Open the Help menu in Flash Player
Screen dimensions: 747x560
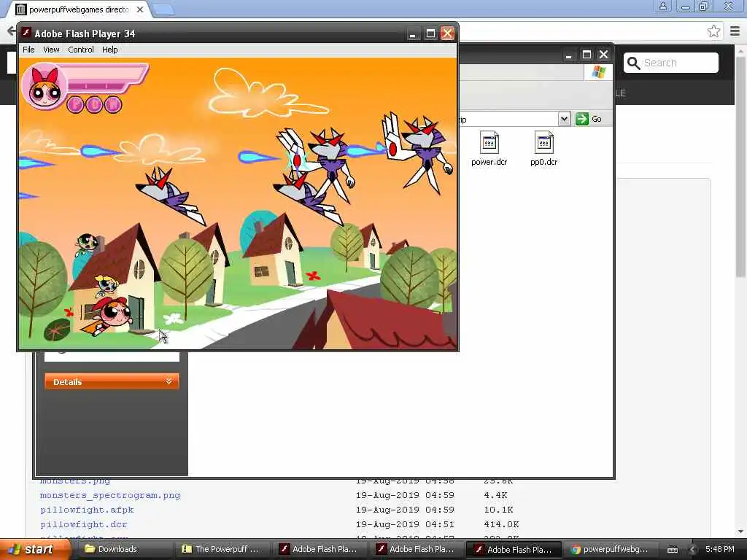pyautogui.click(x=109, y=50)
